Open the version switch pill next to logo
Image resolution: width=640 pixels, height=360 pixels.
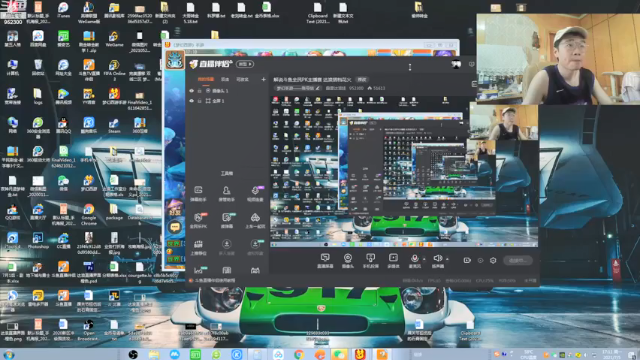pyautogui.click(x=245, y=64)
